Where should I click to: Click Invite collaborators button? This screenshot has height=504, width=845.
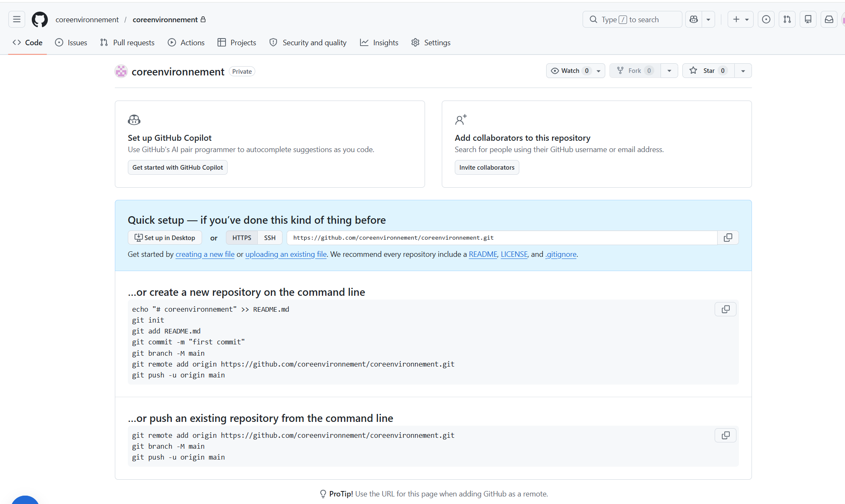click(487, 167)
